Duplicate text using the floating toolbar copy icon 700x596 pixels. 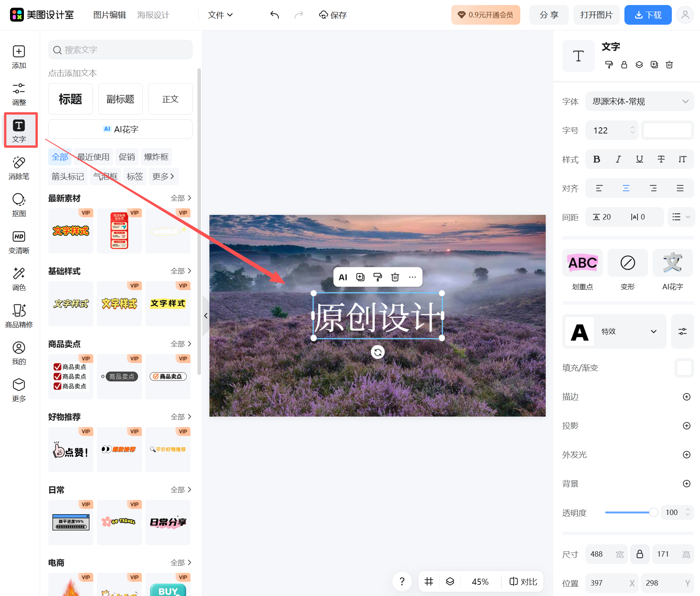(x=360, y=277)
